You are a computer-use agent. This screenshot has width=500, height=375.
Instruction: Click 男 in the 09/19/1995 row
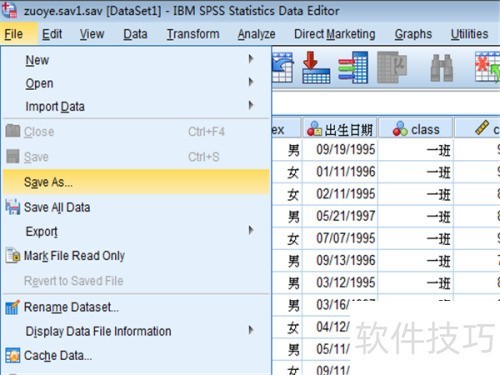(293, 150)
